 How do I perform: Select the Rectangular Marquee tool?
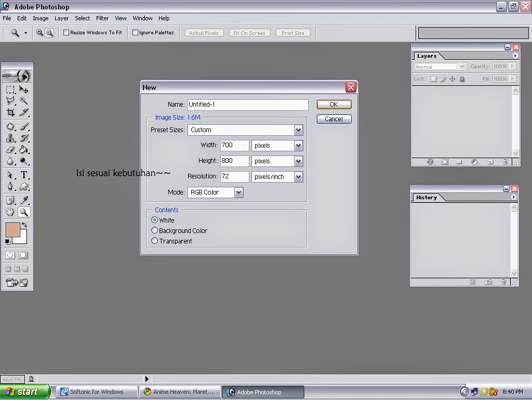10,89
